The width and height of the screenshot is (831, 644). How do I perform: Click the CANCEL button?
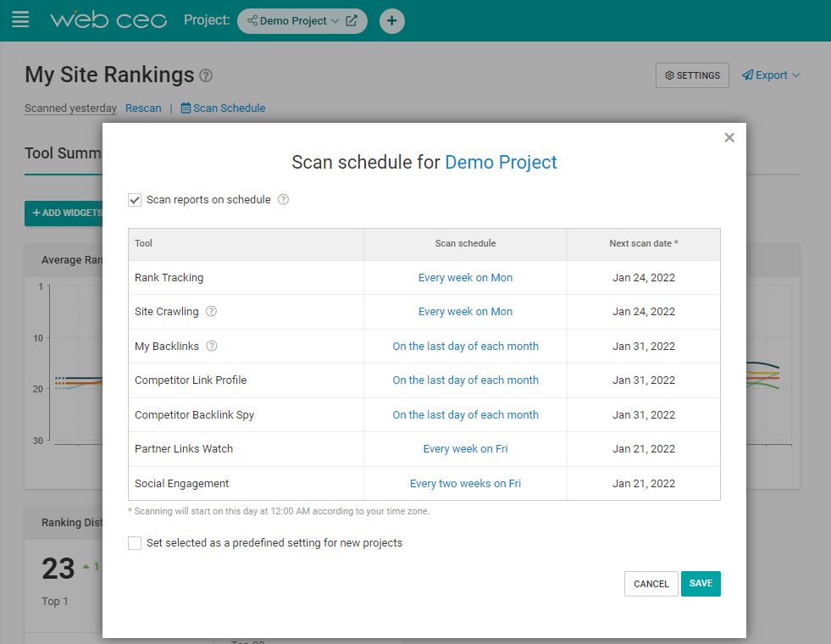click(x=651, y=584)
